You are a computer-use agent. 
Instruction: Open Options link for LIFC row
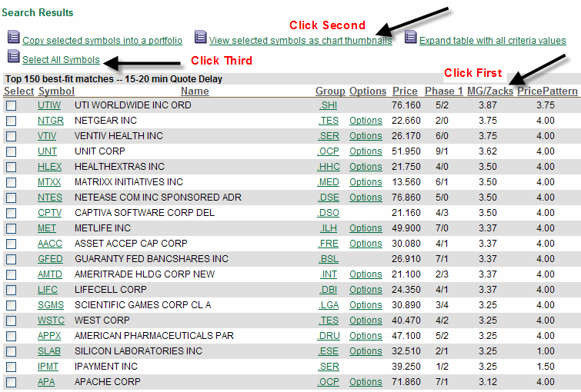[366, 290]
